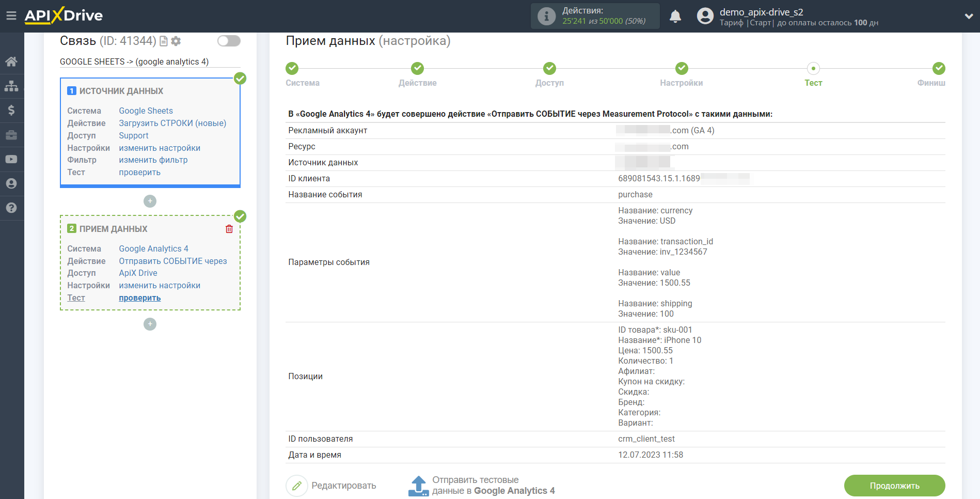This screenshot has width=980, height=499.
Task: Click the purchase event name value
Action: point(635,195)
